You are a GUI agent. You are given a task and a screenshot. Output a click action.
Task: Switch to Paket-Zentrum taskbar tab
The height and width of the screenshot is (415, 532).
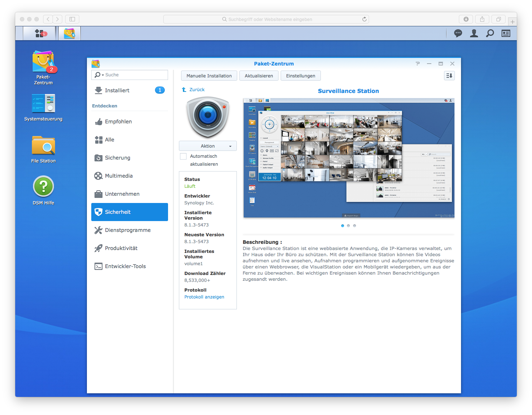(x=70, y=33)
